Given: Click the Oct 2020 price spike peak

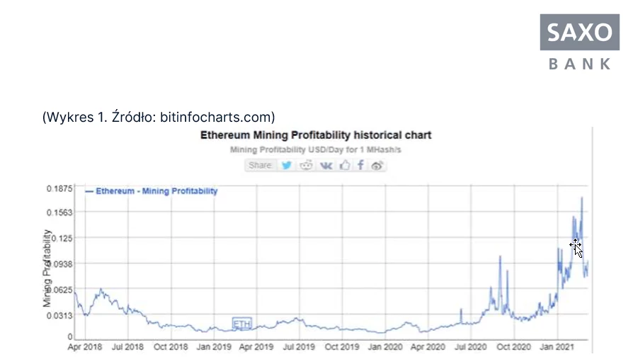Looking at the screenshot, I should [500, 256].
